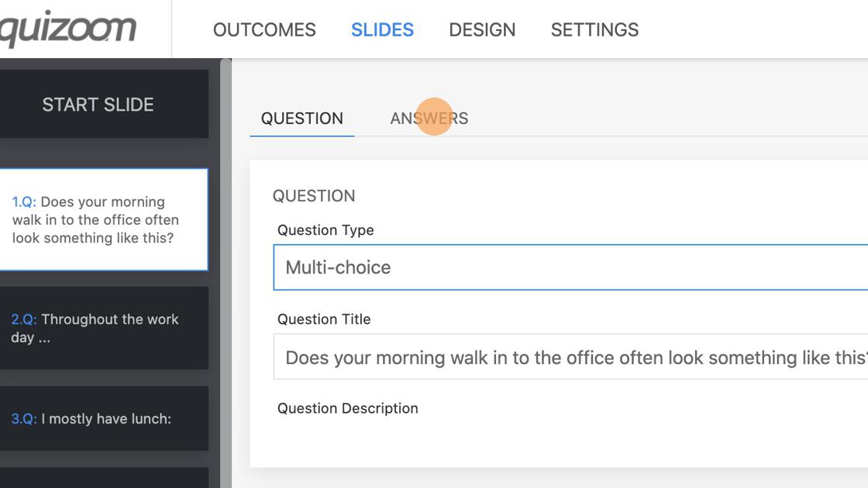Screen dimensions: 868x488
Task: Open the OUTCOMES section
Action: pos(264,29)
